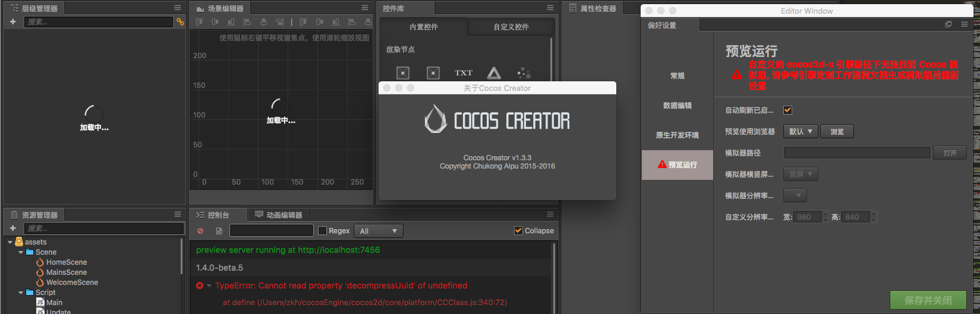Open the console panel hamburger menu

click(550, 214)
